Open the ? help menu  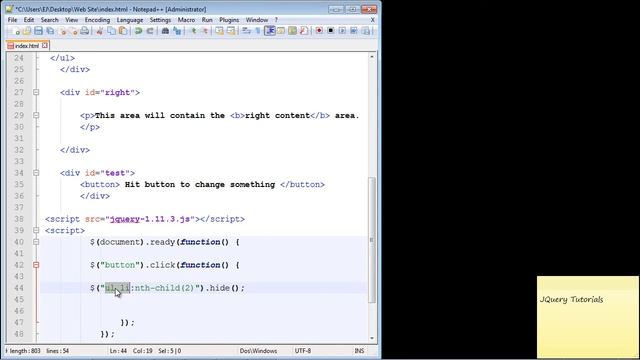[276, 20]
